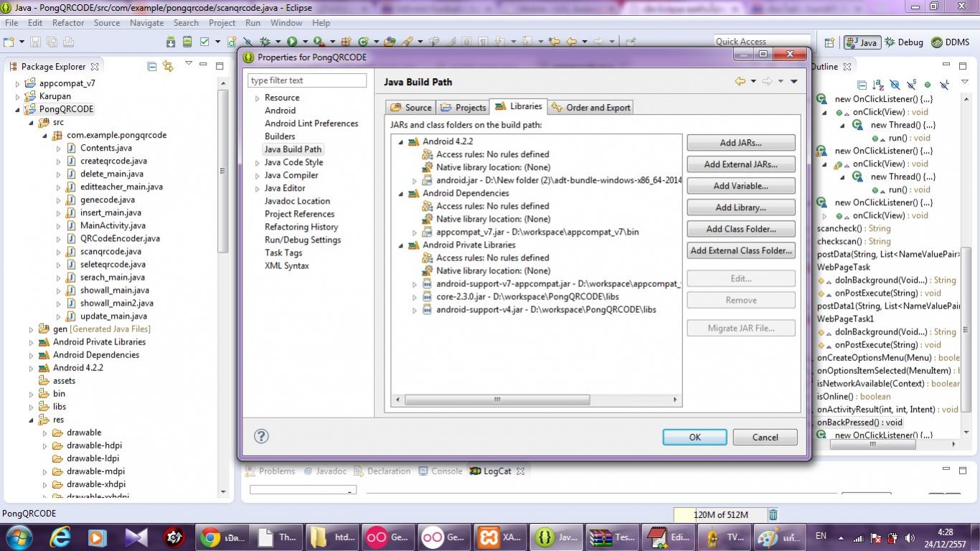The width and height of the screenshot is (980, 551).
Task: Click the Add Class Folder... button
Action: pyautogui.click(x=741, y=229)
